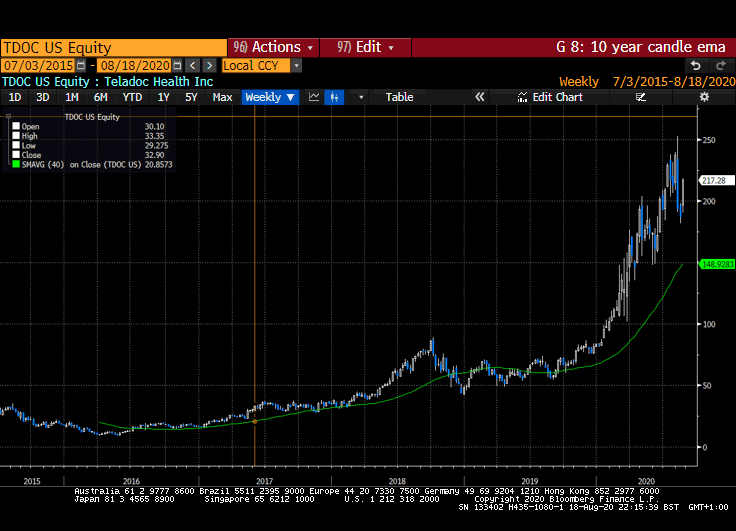Image resolution: width=736 pixels, height=531 pixels.
Task: Select 1Y time range tab
Action: [x=163, y=97]
